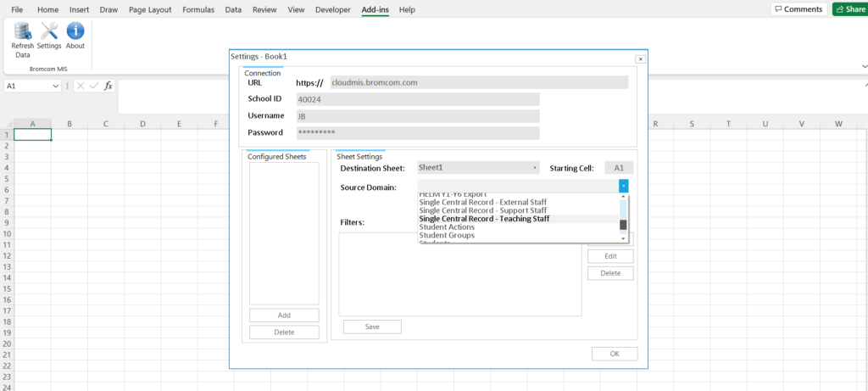Viewport: 868px width, 391px height.
Task: Switch to the Insert tab
Action: pyautogui.click(x=79, y=9)
